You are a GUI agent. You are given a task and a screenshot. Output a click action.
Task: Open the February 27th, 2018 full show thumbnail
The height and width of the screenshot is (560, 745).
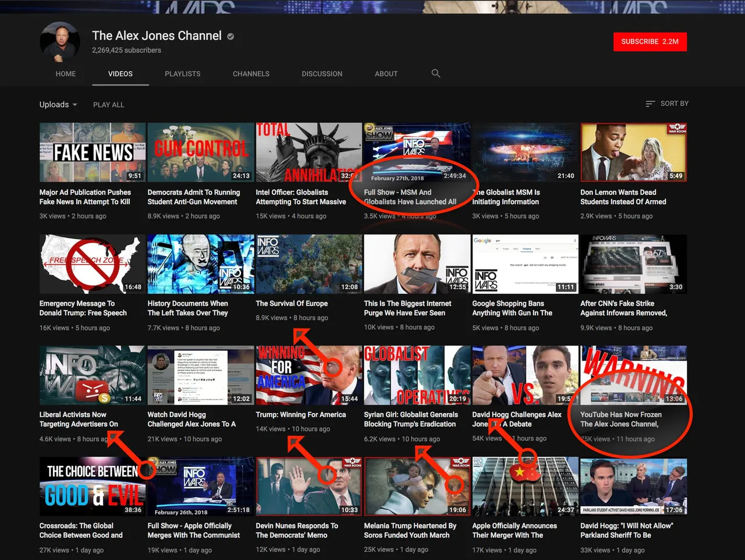[x=417, y=152]
